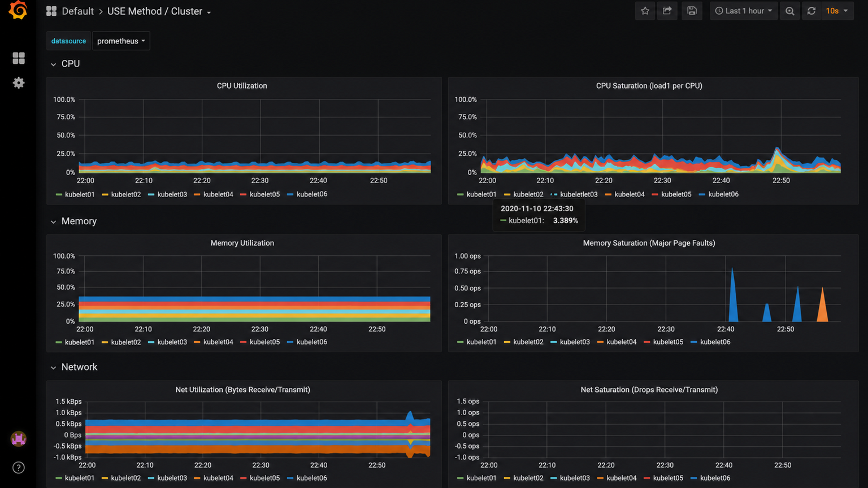Toggle kubelet01 series in Memory Utilization legend
The width and height of the screenshot is (868, 488).
pos(80,342)
